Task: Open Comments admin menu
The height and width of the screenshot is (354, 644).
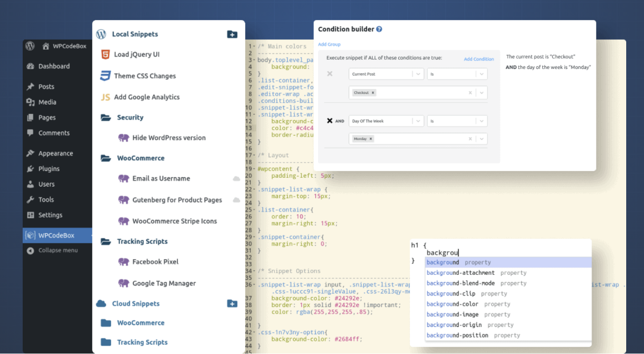Action: click(x=54, y=133)
